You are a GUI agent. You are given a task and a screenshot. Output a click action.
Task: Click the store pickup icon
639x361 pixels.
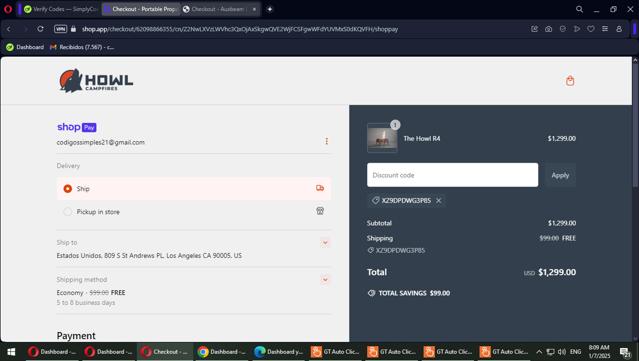(320, 211)
